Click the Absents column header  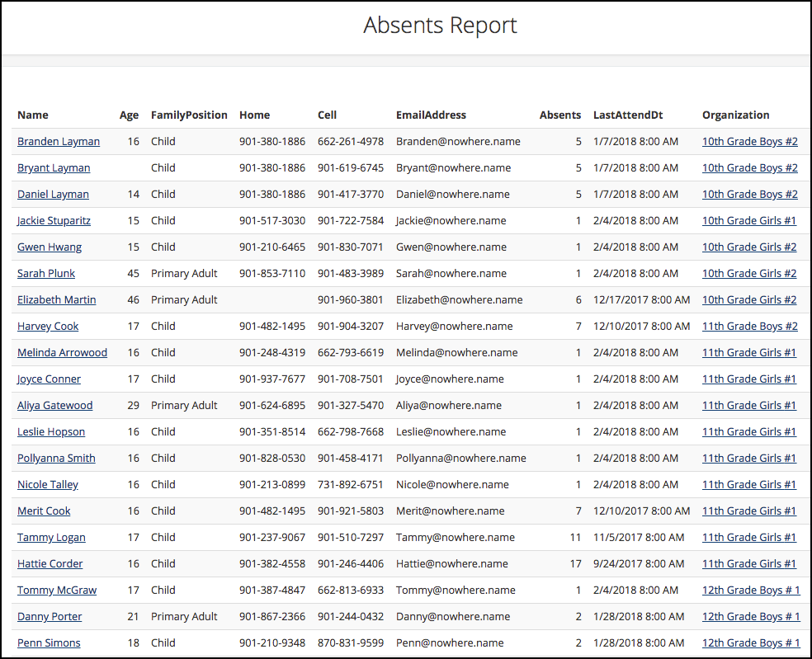(x=559, y=115)
